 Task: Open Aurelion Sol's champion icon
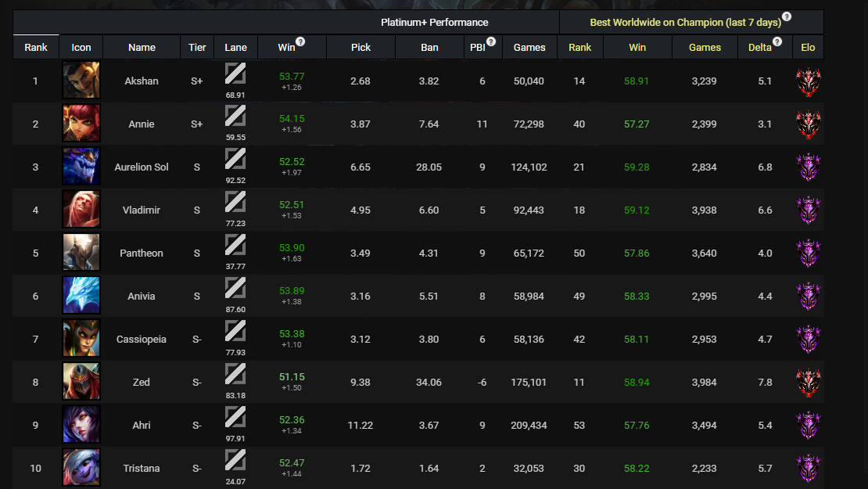click(x=81, y=167)
